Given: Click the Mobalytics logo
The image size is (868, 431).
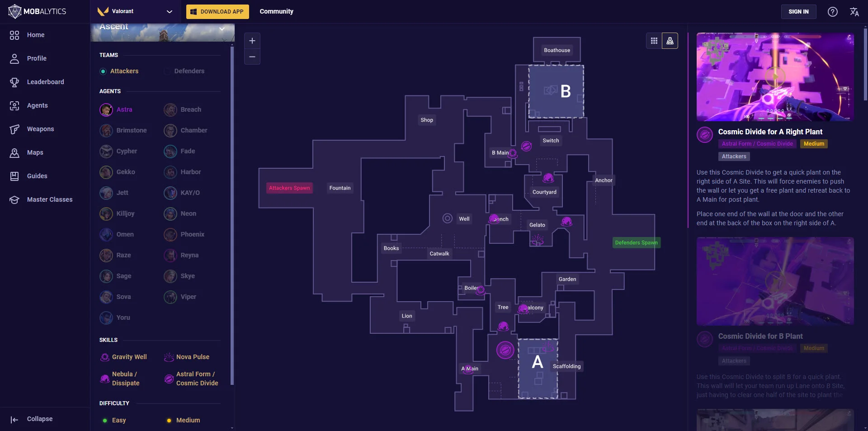Looking at the screenshot, I should (37, 11).
